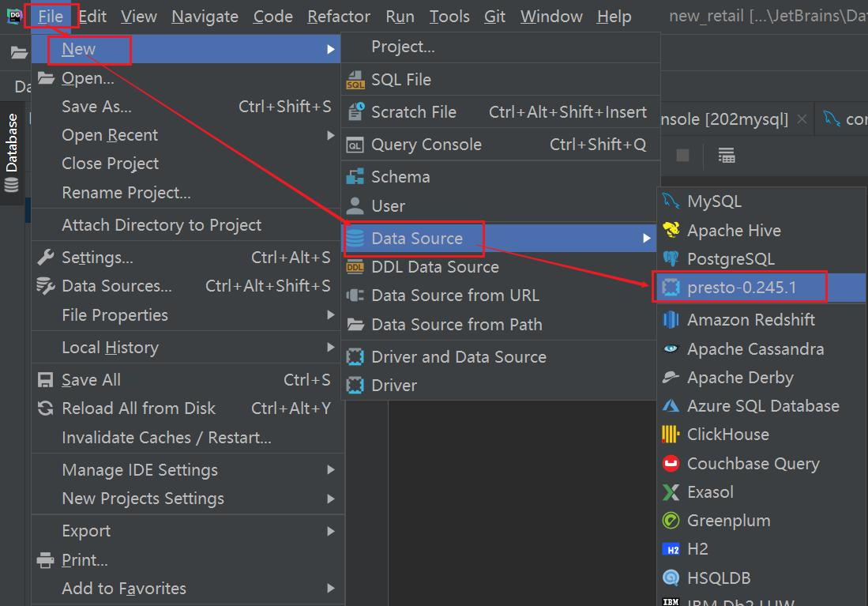
Task: Click the presto-0.245.1 driver icon
Action: pyautogui.click(x=671, y=288)
